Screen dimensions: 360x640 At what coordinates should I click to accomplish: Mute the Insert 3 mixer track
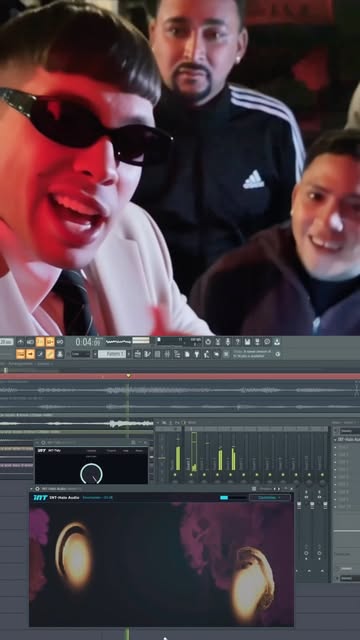217,475
